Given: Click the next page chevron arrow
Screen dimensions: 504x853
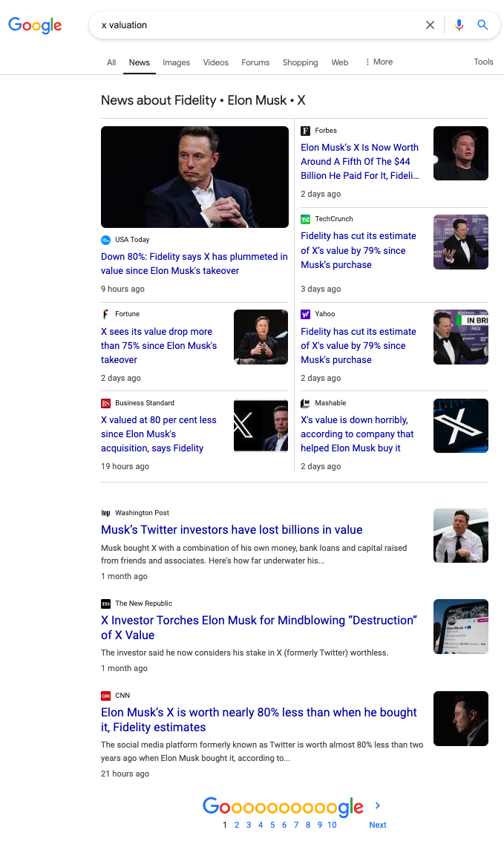Looking at the screenshot, I should 378,805.
